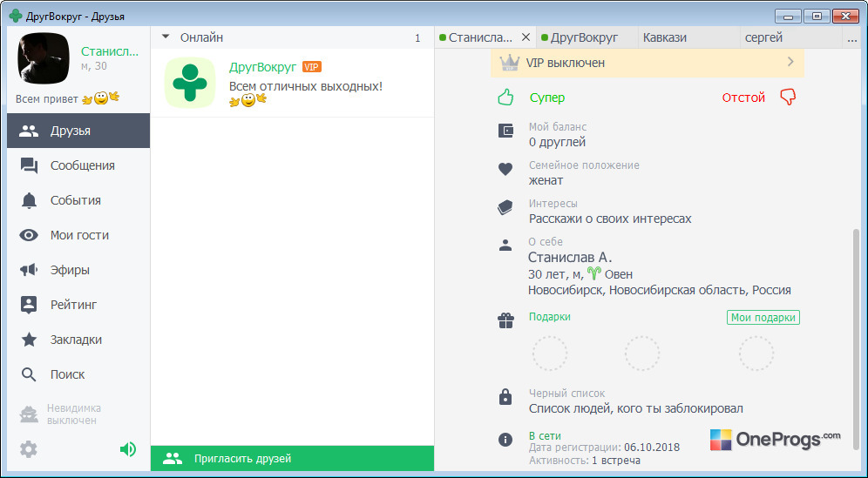Switch to the ДругВокруг tab
This screenshot has height=478, width=868.
coord(587,37)
